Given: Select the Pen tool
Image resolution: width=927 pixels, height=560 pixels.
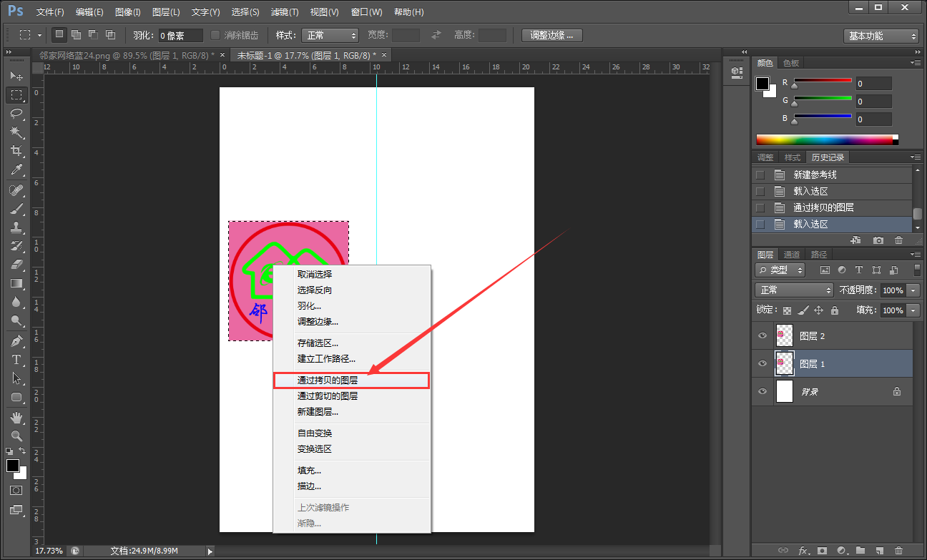Looking at the screenshot, I should 16,341.
